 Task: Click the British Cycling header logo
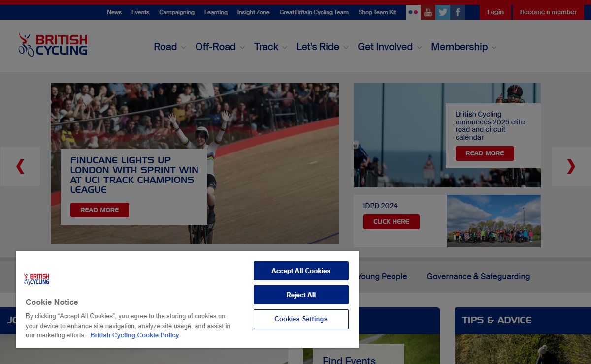[53, 45]
